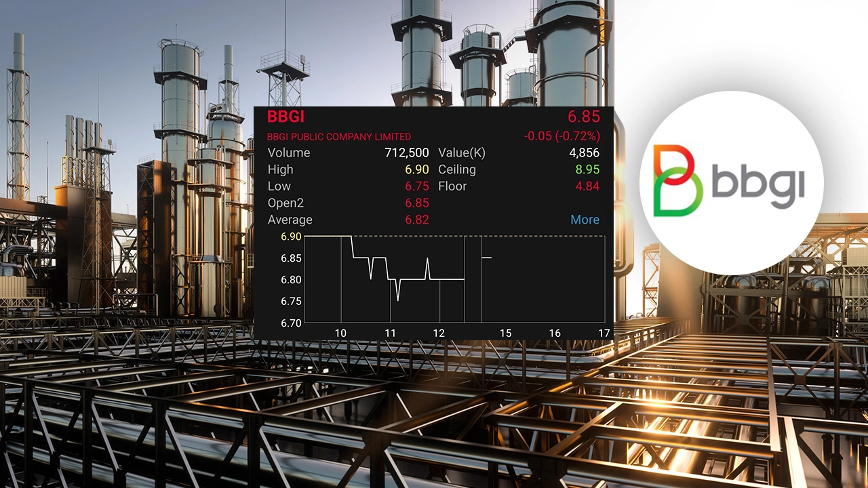Select the Floor label
Viewport: 868px width, 488px height.
(452, 186)
